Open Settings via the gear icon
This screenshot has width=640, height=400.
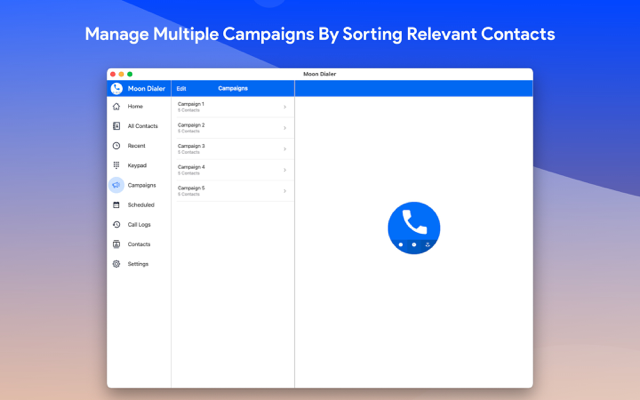click(117, 264)
